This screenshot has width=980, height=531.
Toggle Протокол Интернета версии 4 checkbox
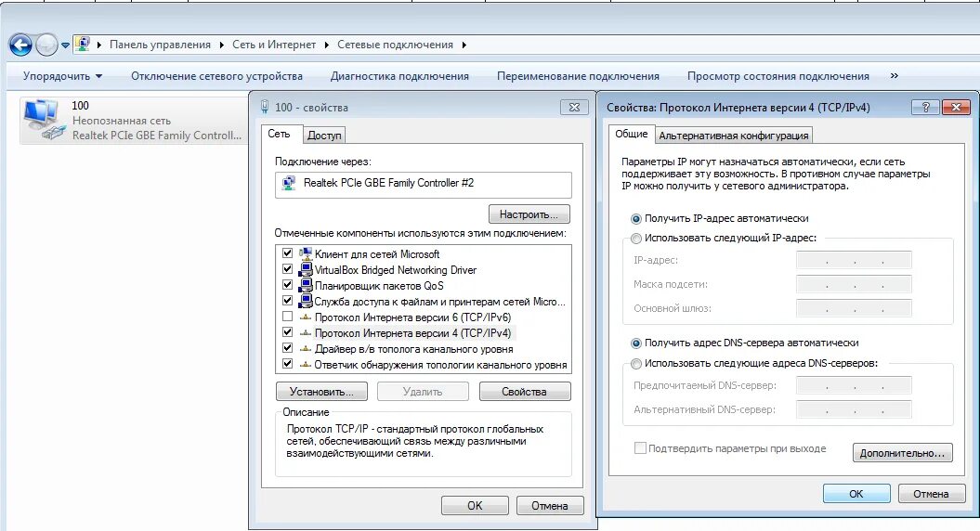288,331
